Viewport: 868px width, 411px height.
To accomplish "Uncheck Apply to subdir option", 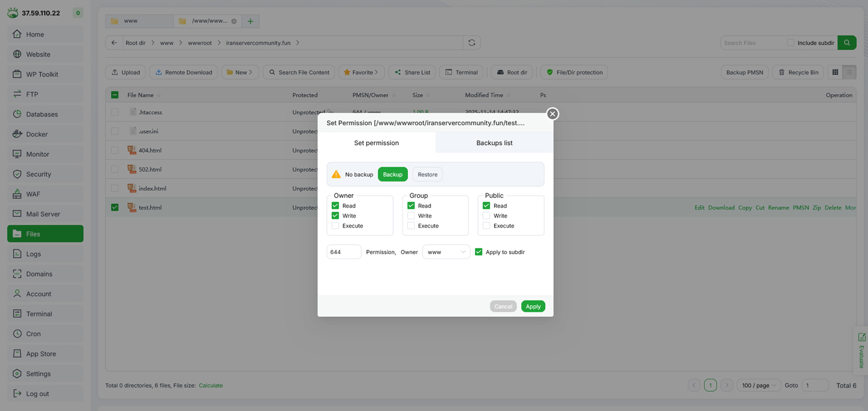I will (479, 252).
